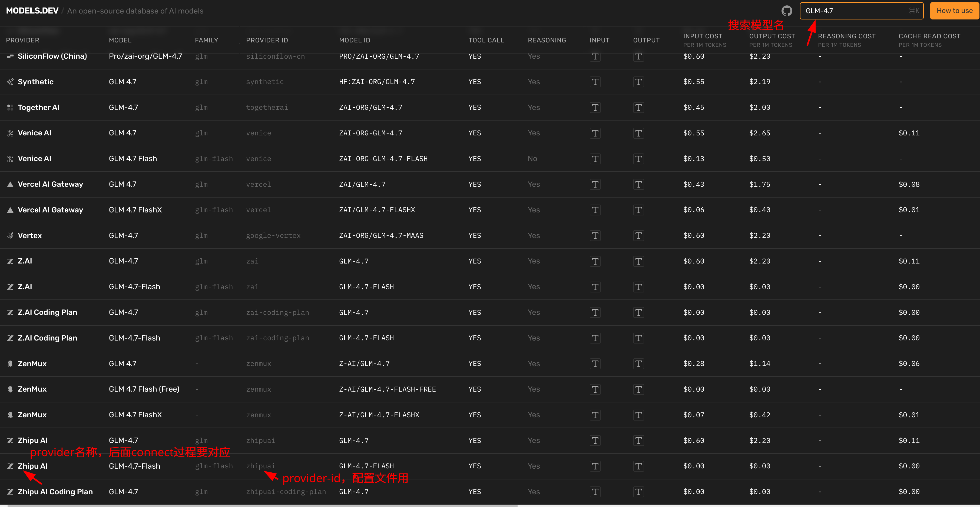Click ZenMux icon in GLM 4.7 FlashX row
The image size is (980, 507).
10,415
